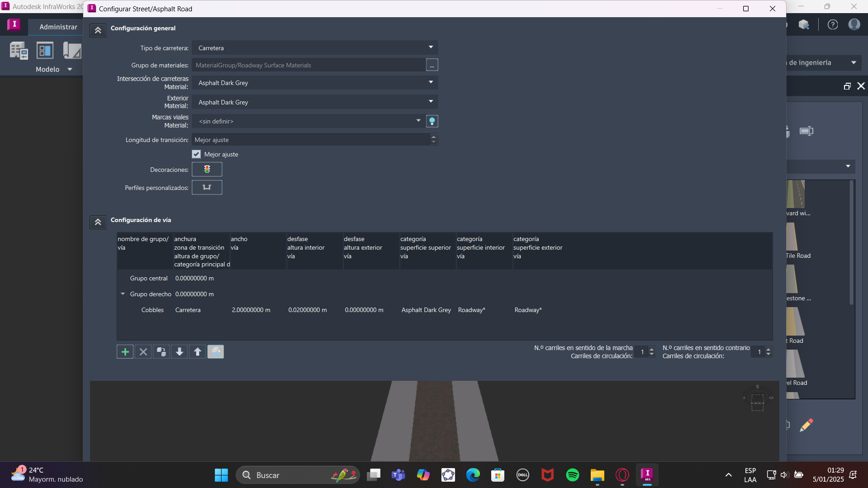Image resolution: width=868 pixels, height=488 pixels.
Task: Open Spotify from the taskbar
Action: [572, 475]
